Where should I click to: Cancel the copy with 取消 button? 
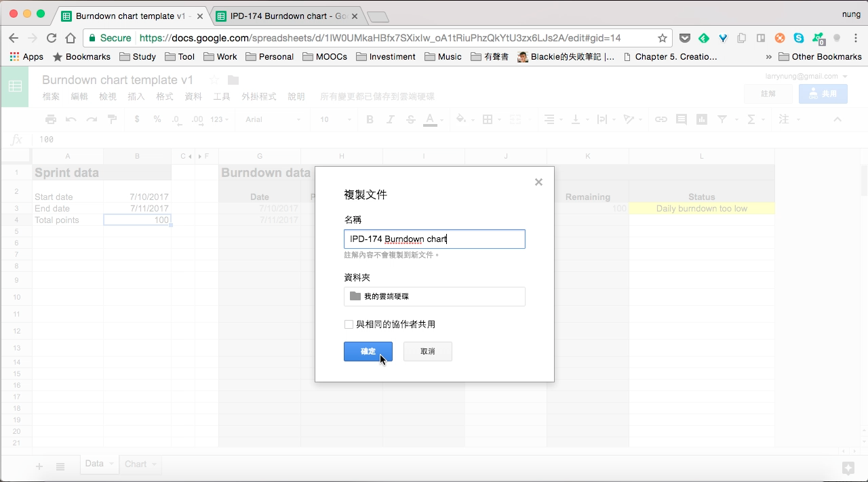[x=428, y=351]
